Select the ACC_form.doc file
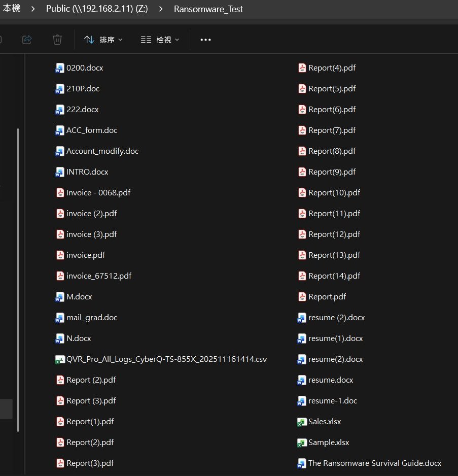The height and width of the screenshot is (476, 458). pos(91,130)
